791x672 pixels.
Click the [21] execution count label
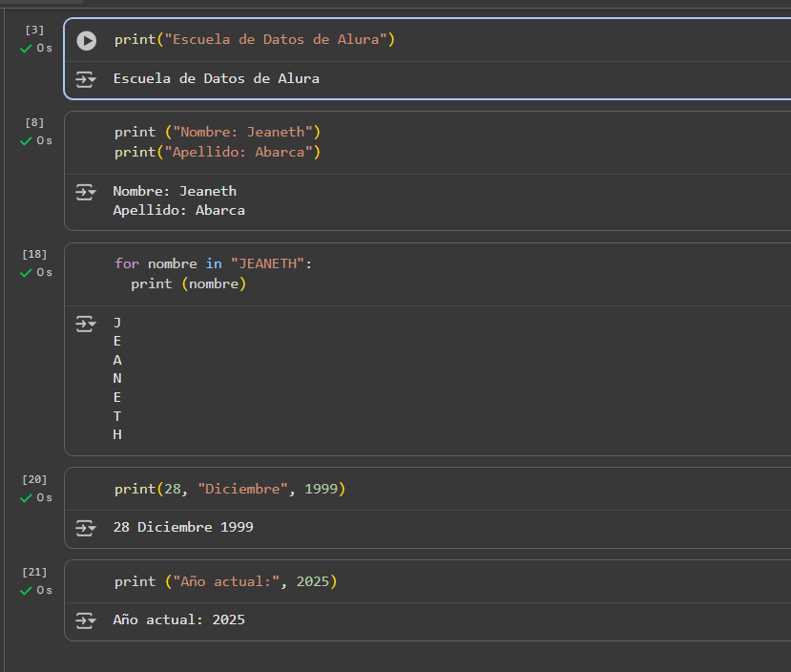[35, 573]
